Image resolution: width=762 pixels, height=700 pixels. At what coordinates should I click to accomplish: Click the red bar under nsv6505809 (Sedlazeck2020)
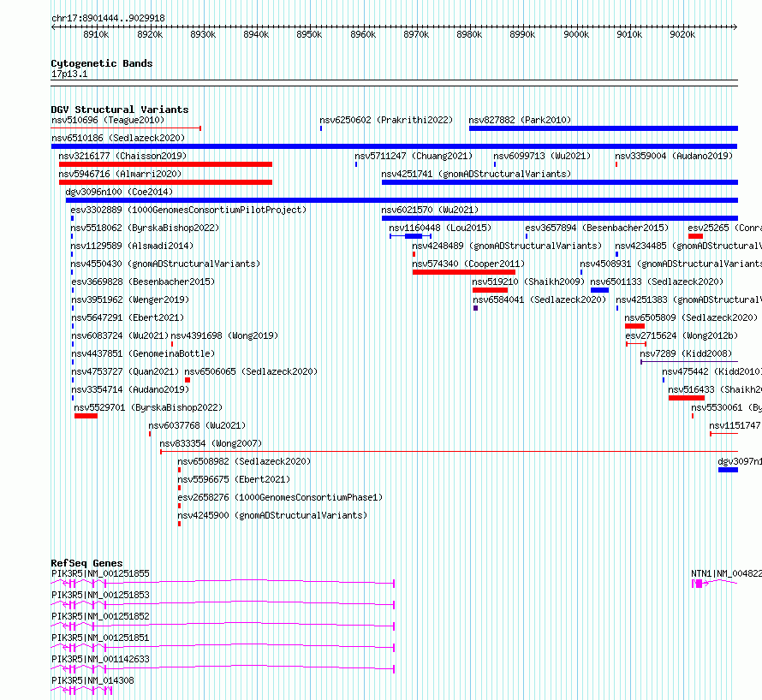(634, 326)
